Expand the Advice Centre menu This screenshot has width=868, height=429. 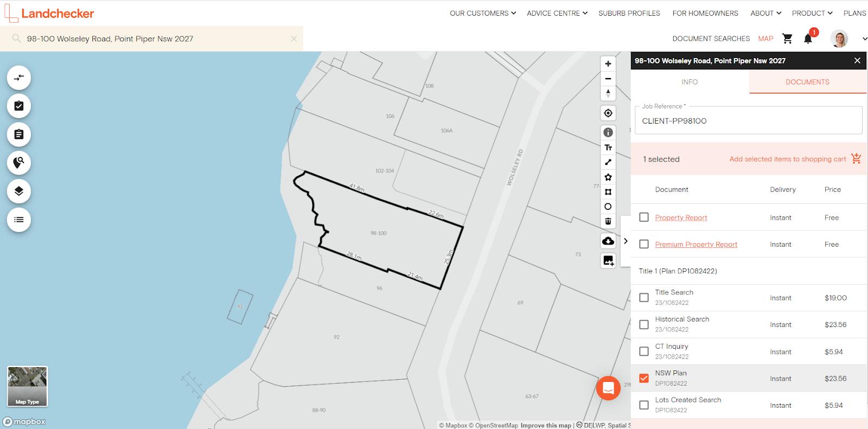[x=557, y=13]
